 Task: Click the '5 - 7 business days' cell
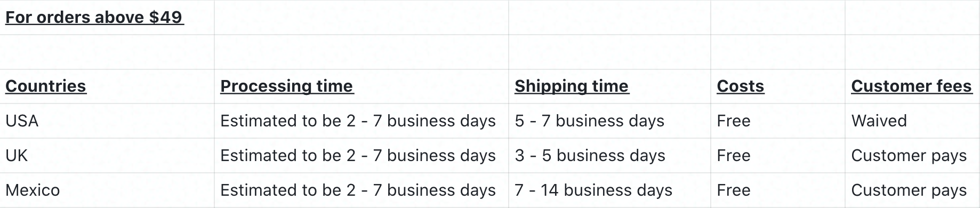(x=609, y=121)
